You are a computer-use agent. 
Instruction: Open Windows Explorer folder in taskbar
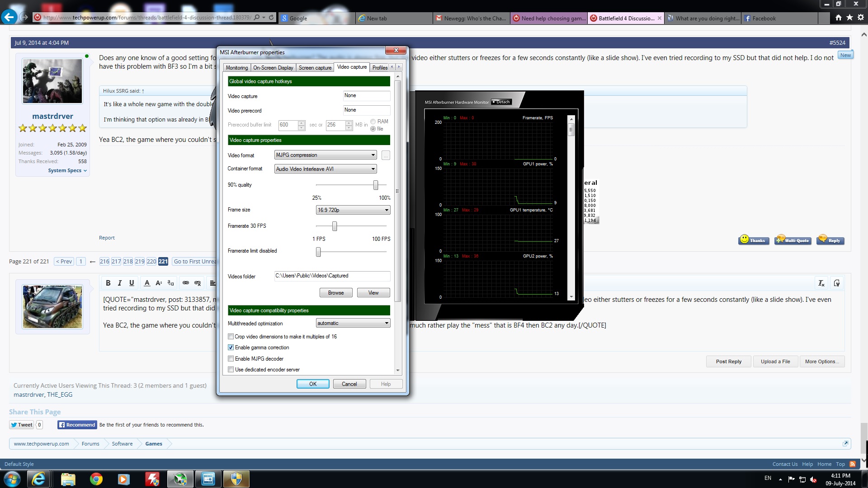click(x=68, y=479)
